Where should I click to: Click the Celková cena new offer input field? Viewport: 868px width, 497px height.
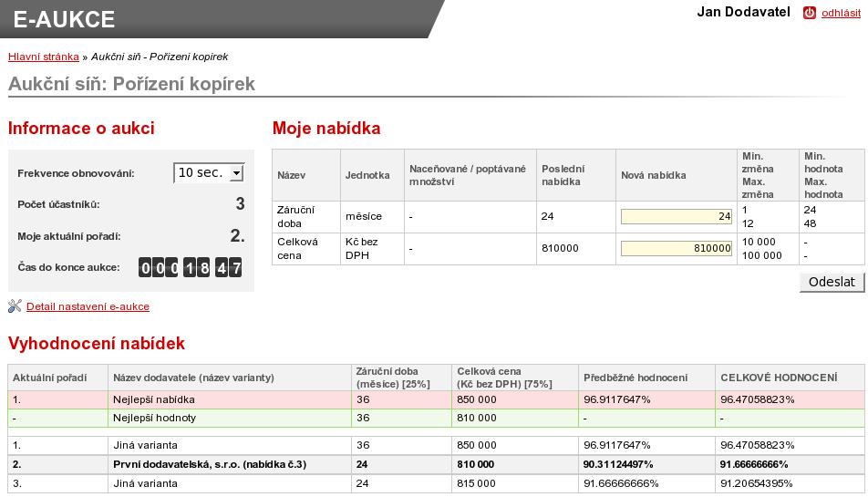[676, 248]
